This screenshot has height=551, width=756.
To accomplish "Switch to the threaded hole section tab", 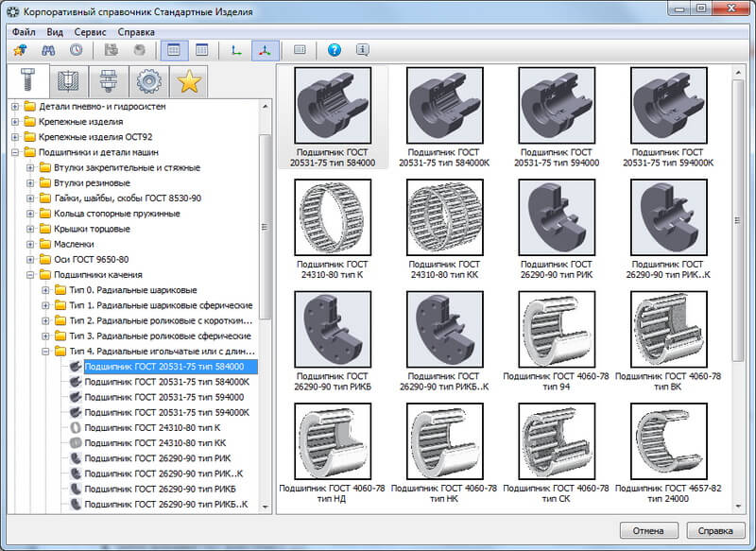I will pos(68,81).
